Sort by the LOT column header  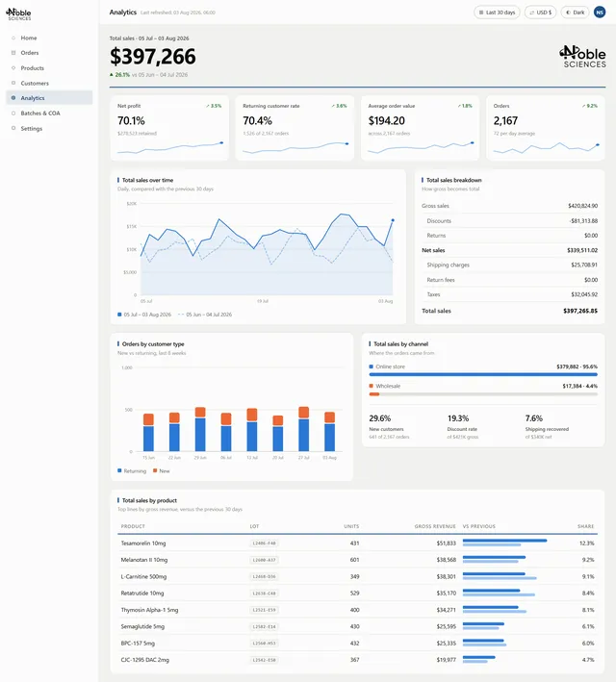click(255, 526)
